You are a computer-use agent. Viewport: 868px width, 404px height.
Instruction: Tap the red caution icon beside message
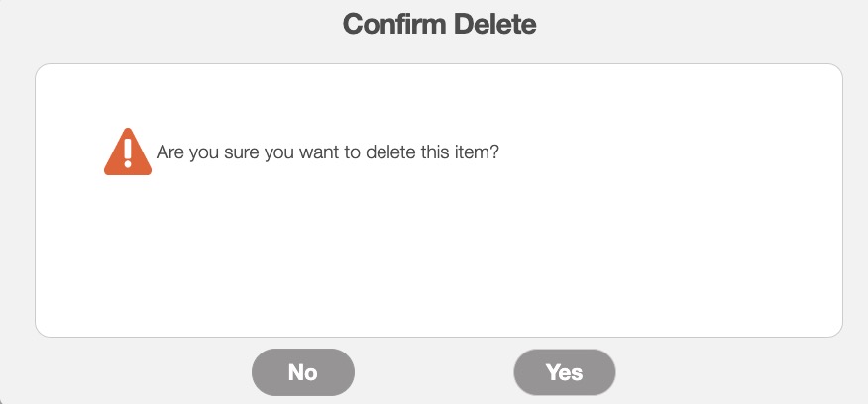pyautogui.click(x=127, y=153)
